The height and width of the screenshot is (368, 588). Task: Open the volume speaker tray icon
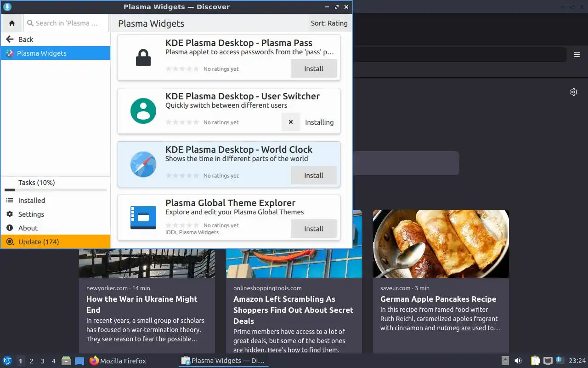coord(518,361)
